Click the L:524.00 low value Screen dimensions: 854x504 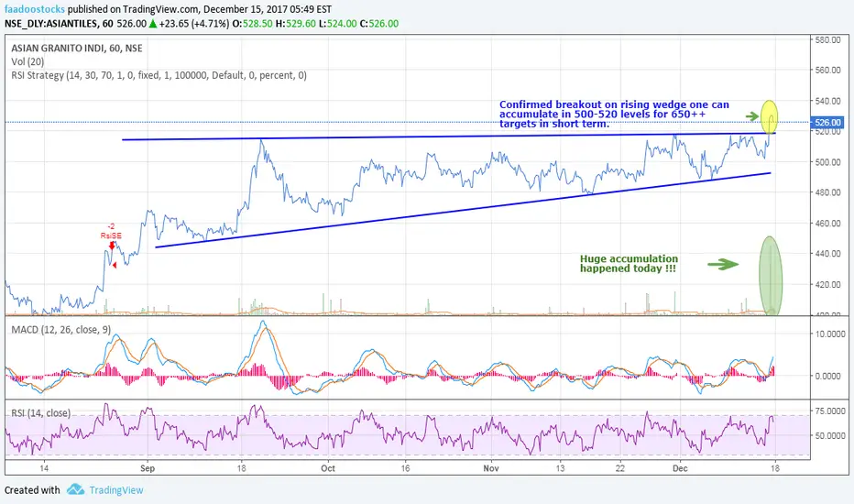pos(338,24)
